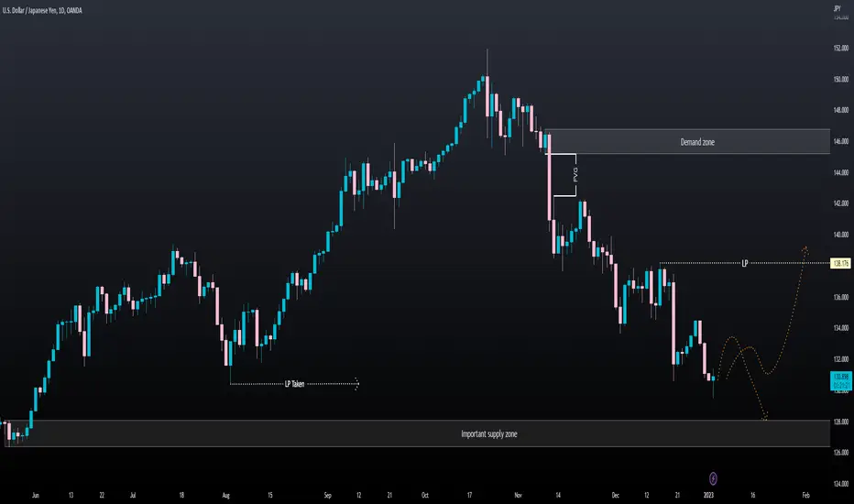Click 128.000 on the price axis
This screenshot has height=504, width=854.
[841, 422]
